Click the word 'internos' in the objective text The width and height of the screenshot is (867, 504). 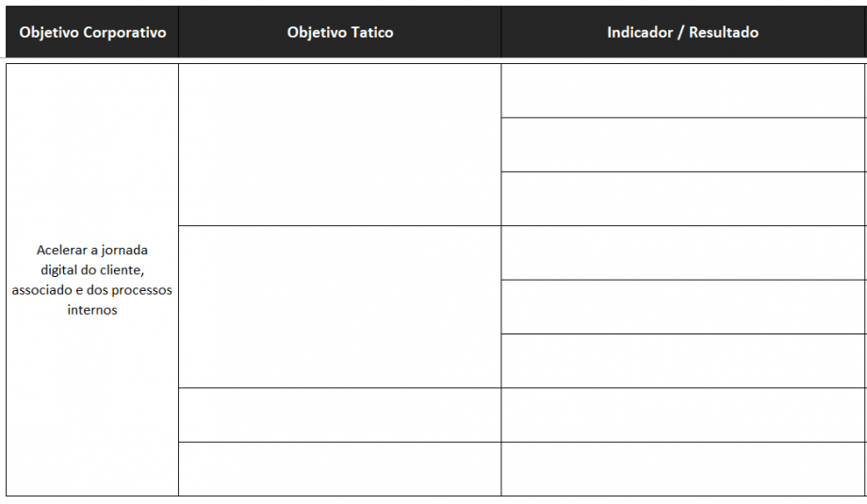click(92, 310)
